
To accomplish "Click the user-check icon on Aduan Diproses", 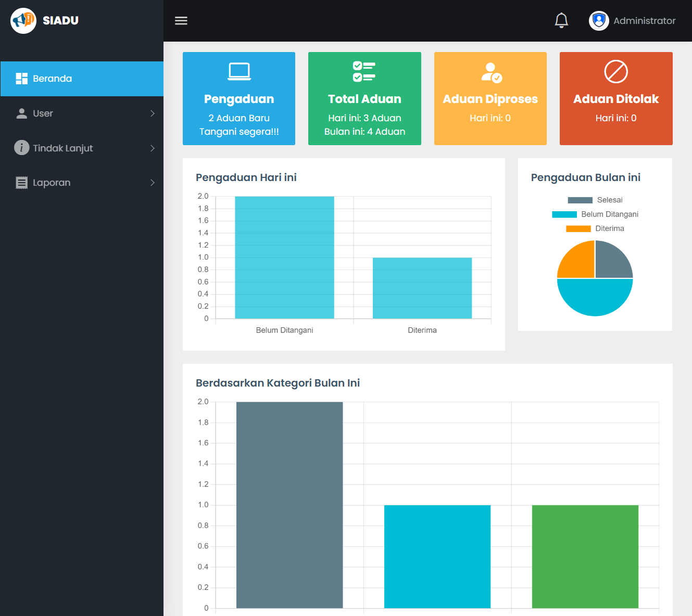I will (490, 72).
